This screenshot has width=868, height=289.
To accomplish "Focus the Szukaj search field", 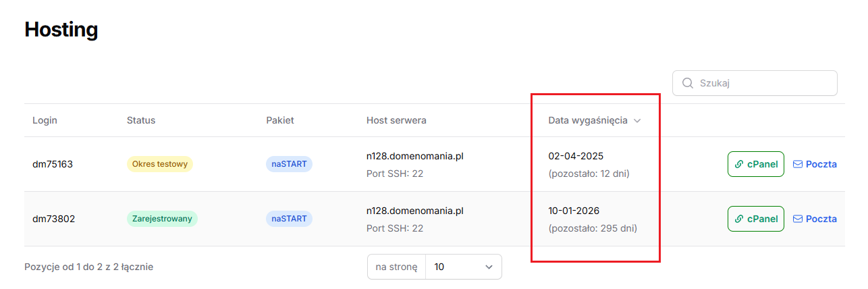I will click(x=763, y=83).
